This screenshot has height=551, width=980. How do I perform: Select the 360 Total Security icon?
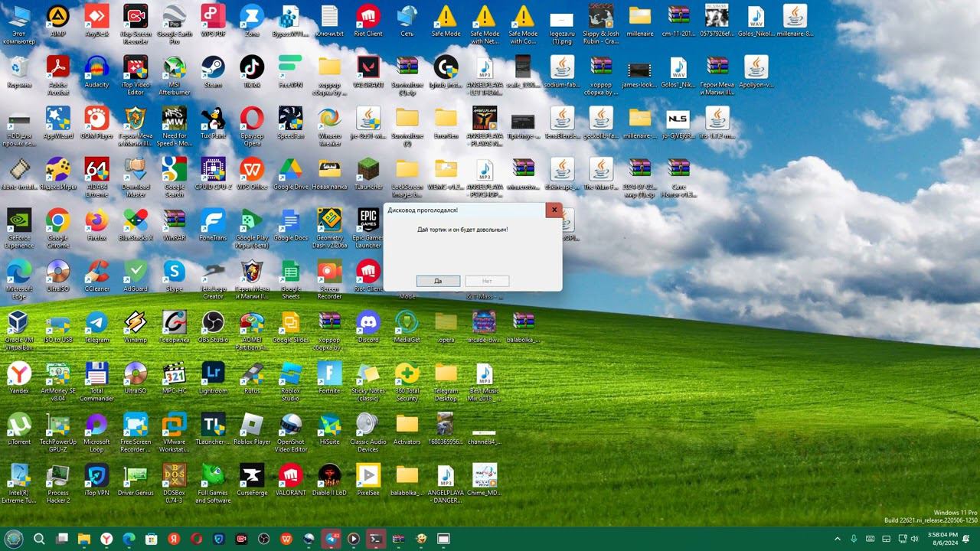(x=407, y=382)
